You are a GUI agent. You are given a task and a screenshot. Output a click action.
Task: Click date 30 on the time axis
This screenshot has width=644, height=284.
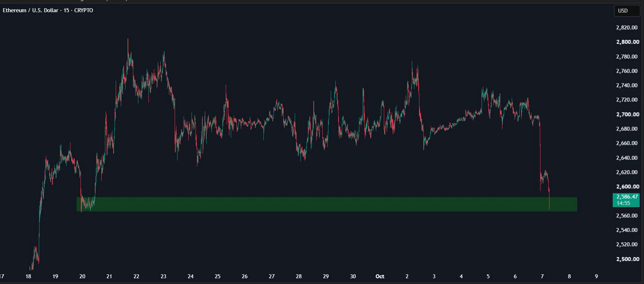pos(353,276)
